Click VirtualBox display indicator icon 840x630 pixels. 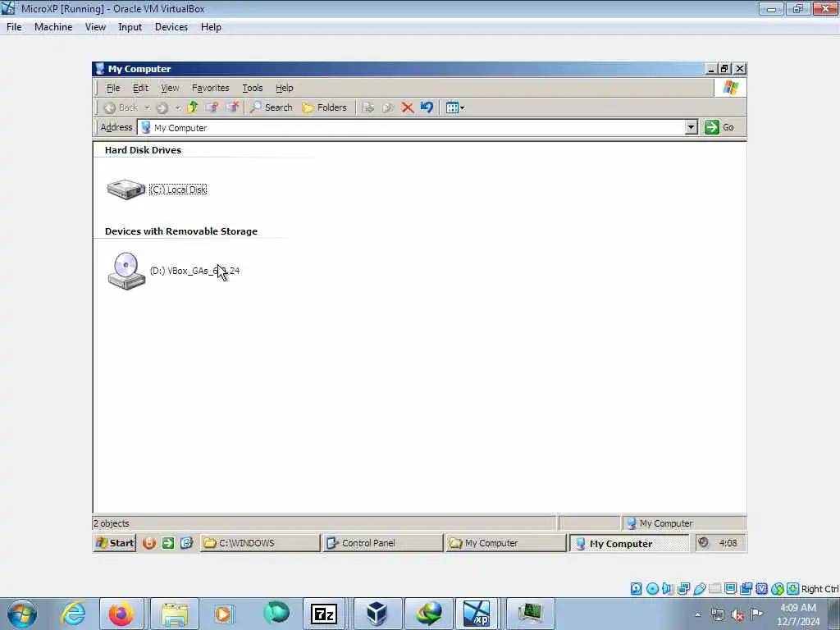730,589
